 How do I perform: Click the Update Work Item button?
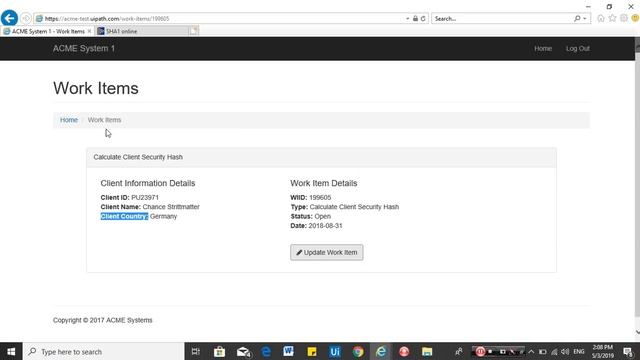click(x=327, y=252)
